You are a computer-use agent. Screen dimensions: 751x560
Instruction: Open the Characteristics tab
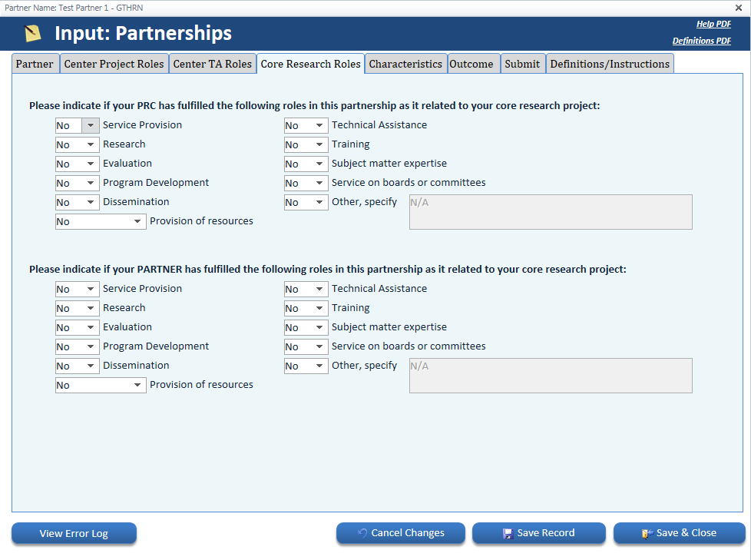tap(405, 65)
